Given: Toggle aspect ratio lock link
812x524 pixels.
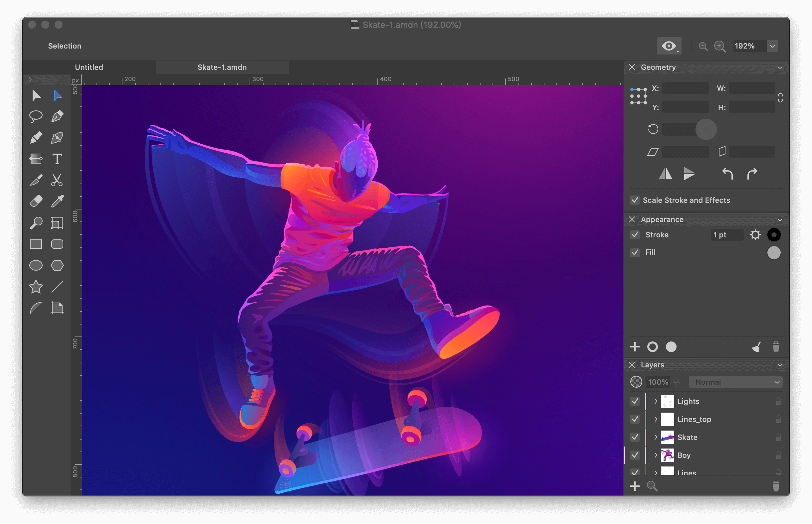Looking at the screenshot, I should (x=780, y=98).
